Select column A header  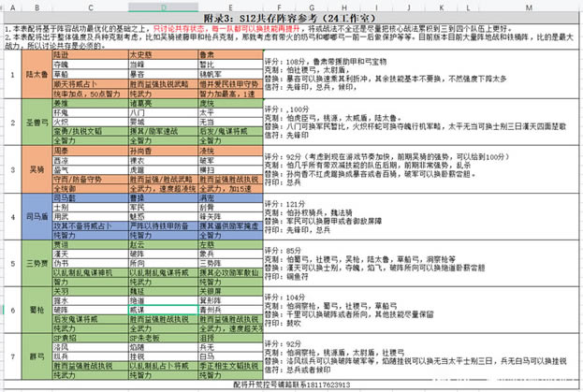(x=10, y=7)
